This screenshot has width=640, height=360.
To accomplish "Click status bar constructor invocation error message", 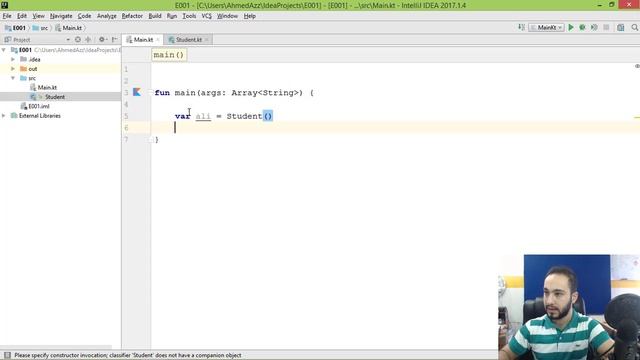I will (128, 355).
